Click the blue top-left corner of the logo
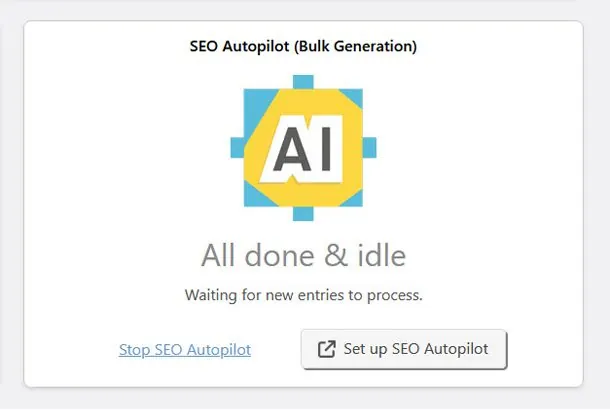The width and height of the screenshot is (610, 410). tap(254, 103)
